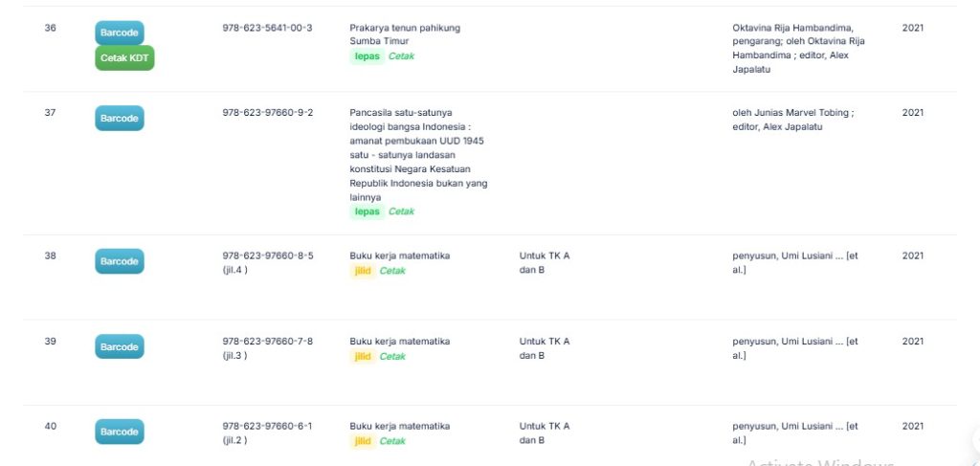Click title Prakarya tenun pahikung Sumba Timur
Screen dimensions: 980x466
404,34
